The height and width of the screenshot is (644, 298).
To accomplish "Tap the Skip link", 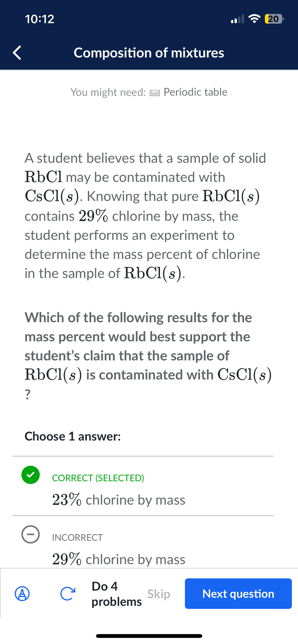I will click(158, 594).
